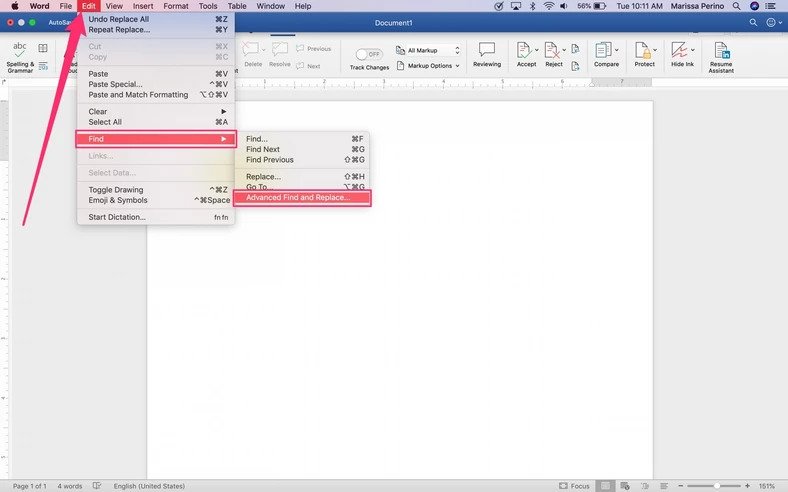Toggle the Track Changes switch
788x492 pixels.
[369, 54]
